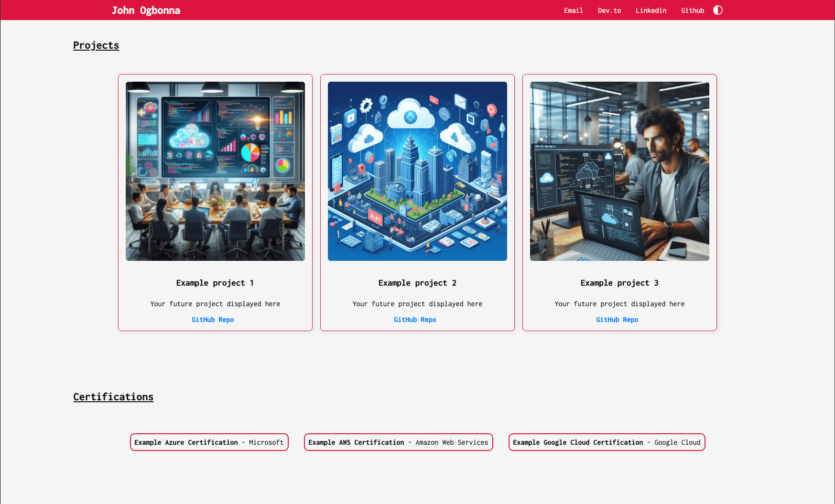835x504 pixels.
Task: Open GitHub Repo for Example project 3
Action: (x=617, y=320)
